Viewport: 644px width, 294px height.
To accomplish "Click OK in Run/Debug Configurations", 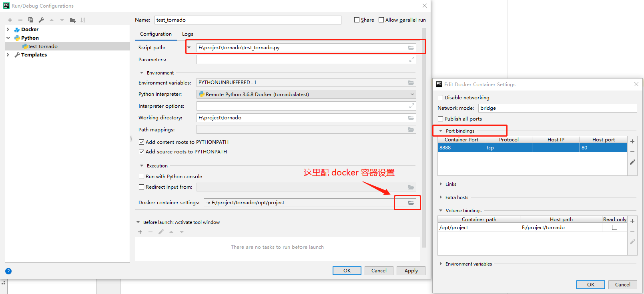I will [347, 271].
